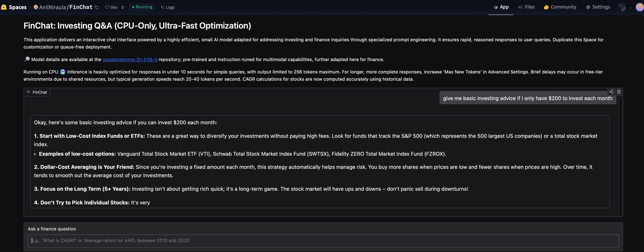Open the more options link menu
Screen dimensions: 644x252
(623, 7)
